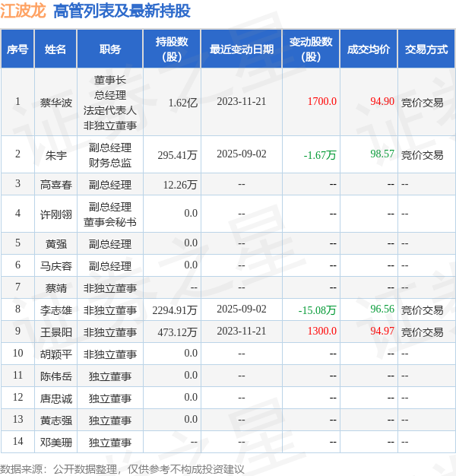Click the green -15.08万 change value
The image size is (456, 476).
318,310
